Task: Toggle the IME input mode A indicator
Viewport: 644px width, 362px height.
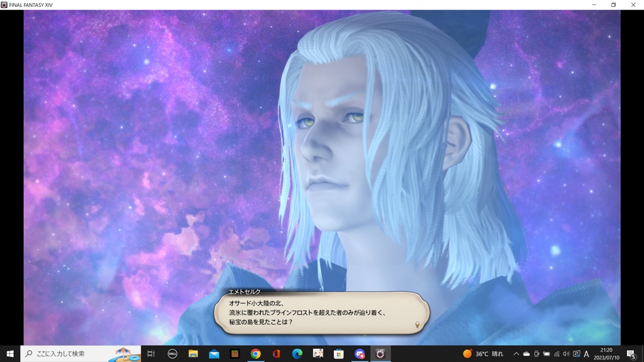Action: [587, 354]
